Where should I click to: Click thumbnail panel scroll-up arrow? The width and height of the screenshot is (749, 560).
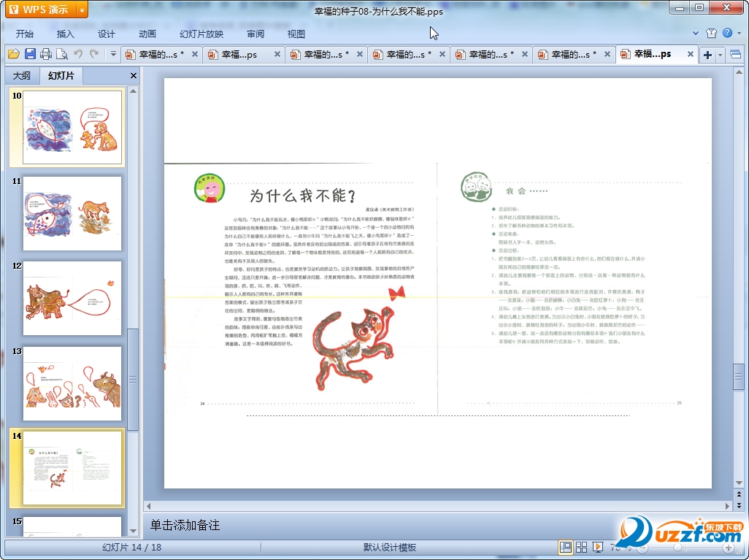tap(134, 91)
